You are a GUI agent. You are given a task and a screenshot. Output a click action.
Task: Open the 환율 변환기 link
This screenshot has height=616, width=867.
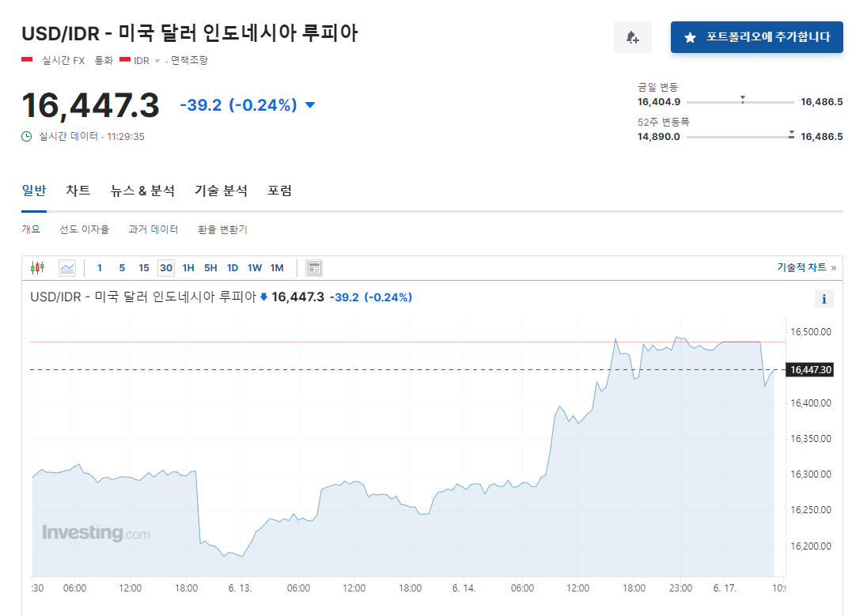[221, 229]
